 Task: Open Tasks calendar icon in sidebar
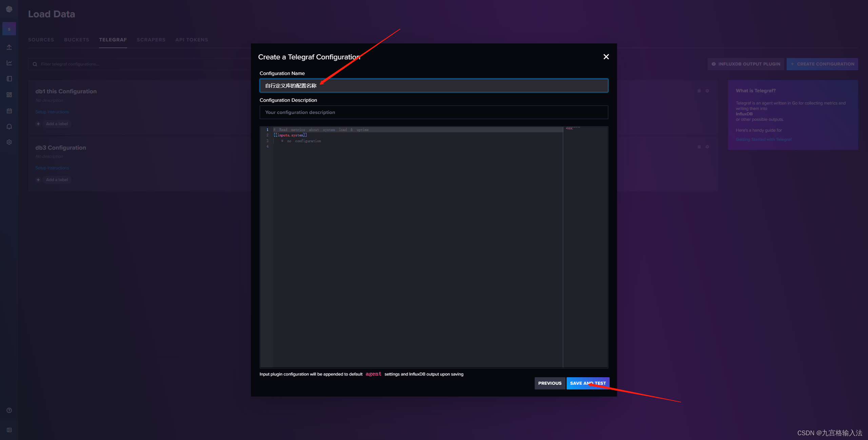(9, 111)
